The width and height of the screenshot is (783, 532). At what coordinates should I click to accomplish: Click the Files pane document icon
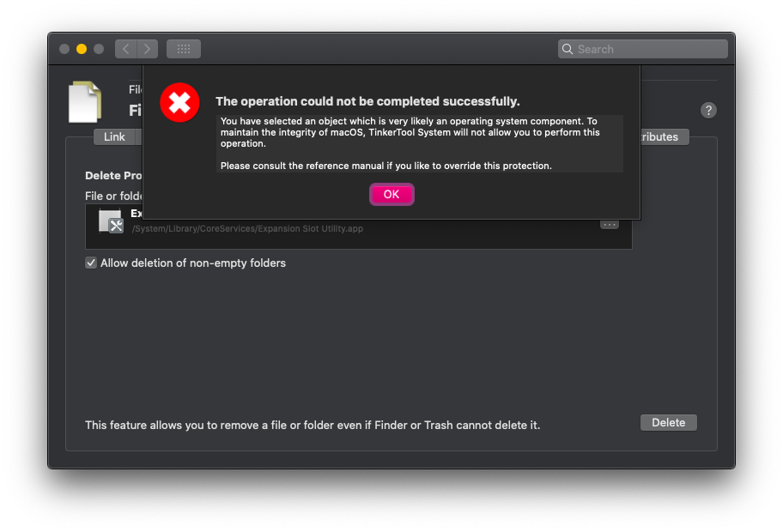85,103
